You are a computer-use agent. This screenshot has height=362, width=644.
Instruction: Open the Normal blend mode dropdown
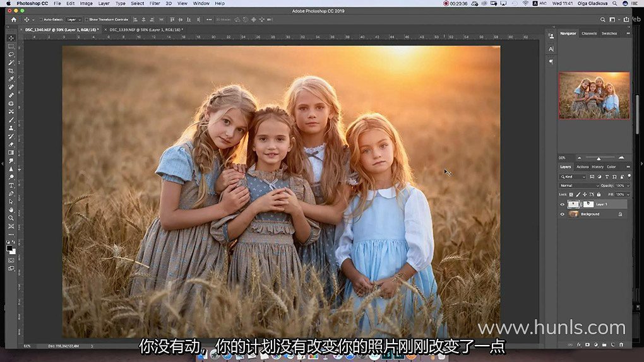click(x=579, y=185)
